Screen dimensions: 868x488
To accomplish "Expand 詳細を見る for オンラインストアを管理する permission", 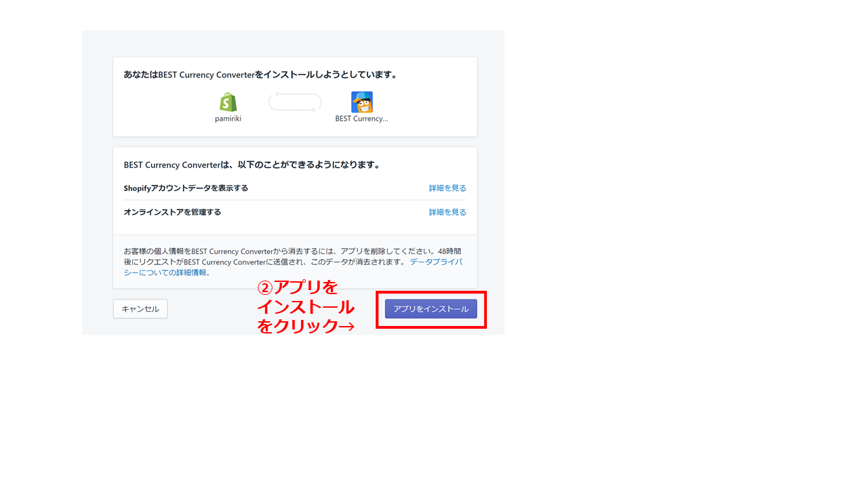I will pyautogui.click(x=447, y=212).
